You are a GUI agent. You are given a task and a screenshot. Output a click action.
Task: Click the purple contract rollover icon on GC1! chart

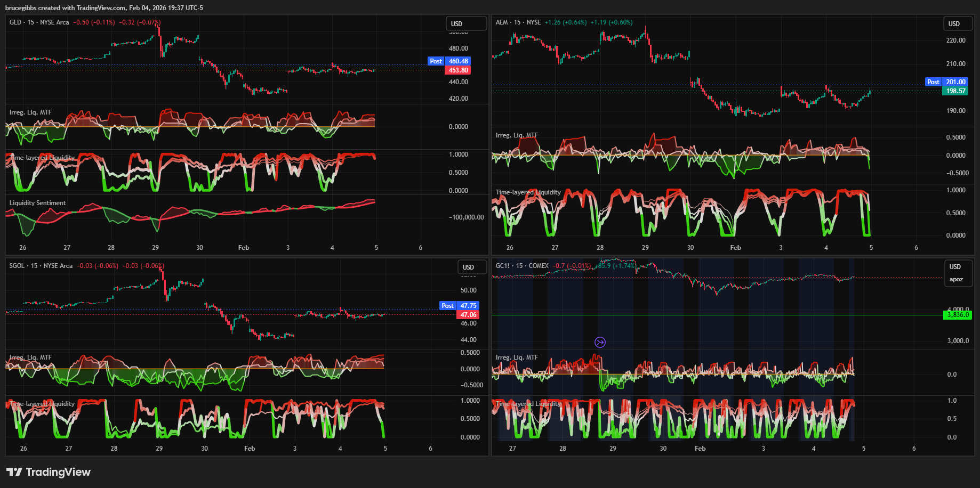[x=600, y=342]
